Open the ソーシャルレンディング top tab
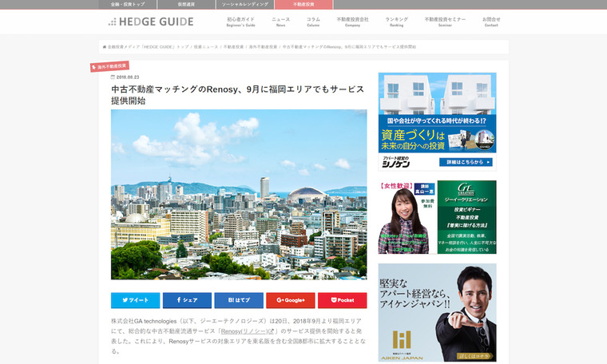The height and width of the screenshot is (364, 607). pos(243,5)
